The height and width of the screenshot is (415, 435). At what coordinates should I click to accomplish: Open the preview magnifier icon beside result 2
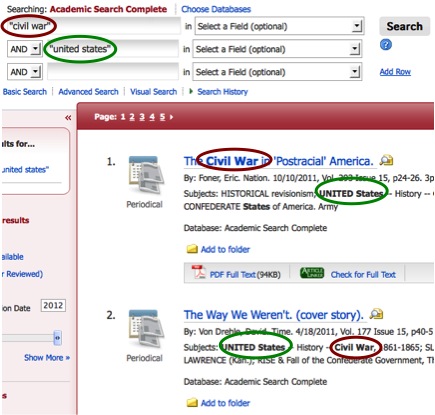376,314
